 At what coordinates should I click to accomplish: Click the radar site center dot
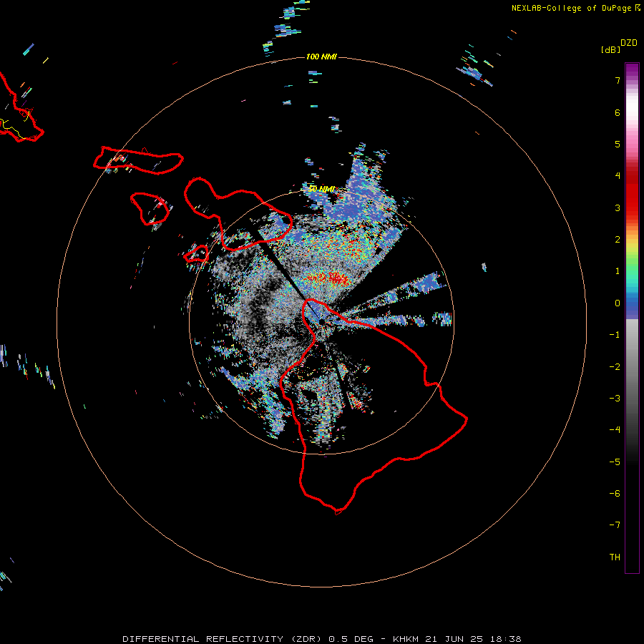pos(321,322)
